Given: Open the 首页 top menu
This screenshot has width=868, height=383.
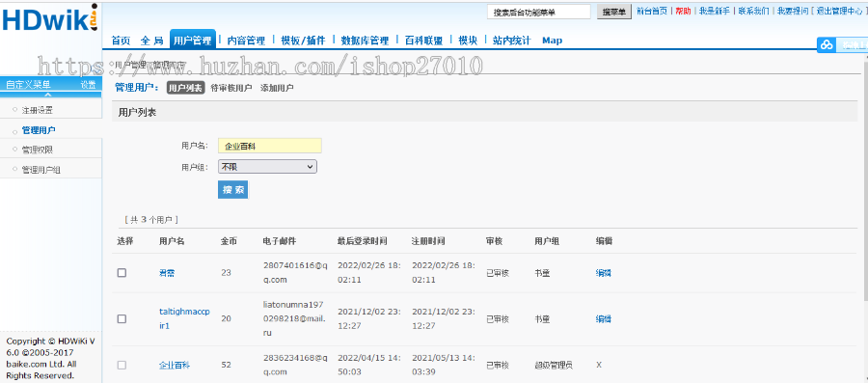Looking at the screenshot, I should coord(121,41).
